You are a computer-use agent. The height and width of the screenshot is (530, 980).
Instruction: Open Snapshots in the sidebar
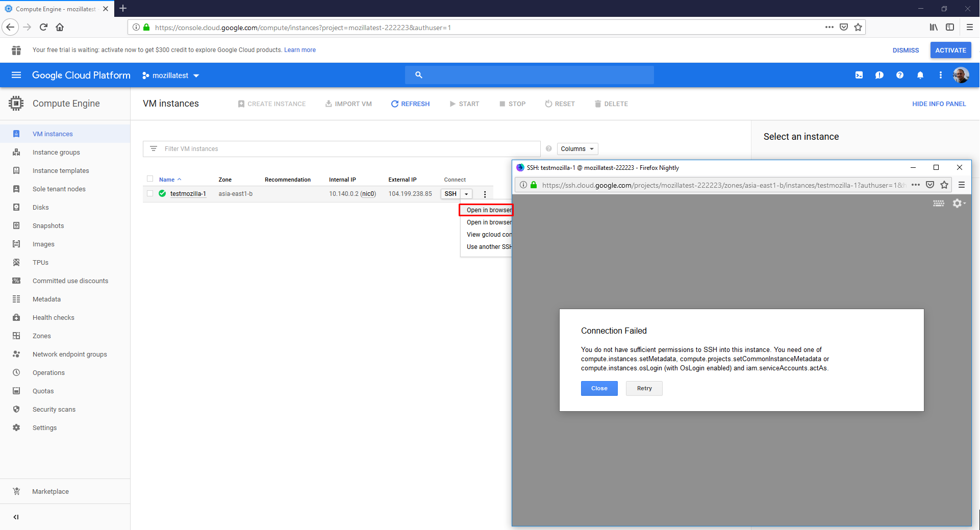[x=48, y=226]
